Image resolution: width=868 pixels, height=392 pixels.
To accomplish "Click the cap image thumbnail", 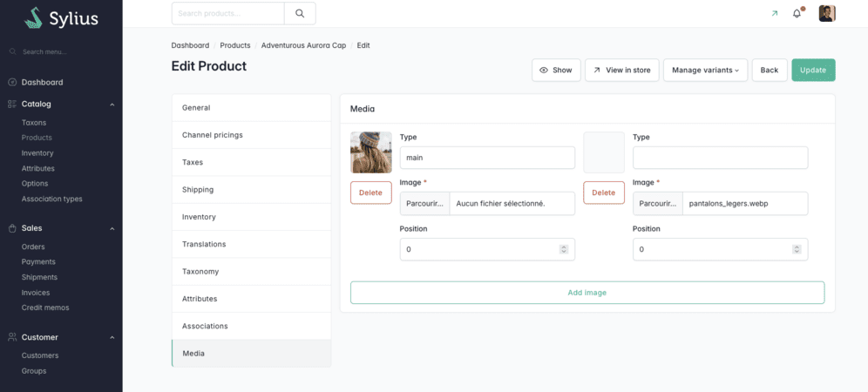I will coord(371,152).
